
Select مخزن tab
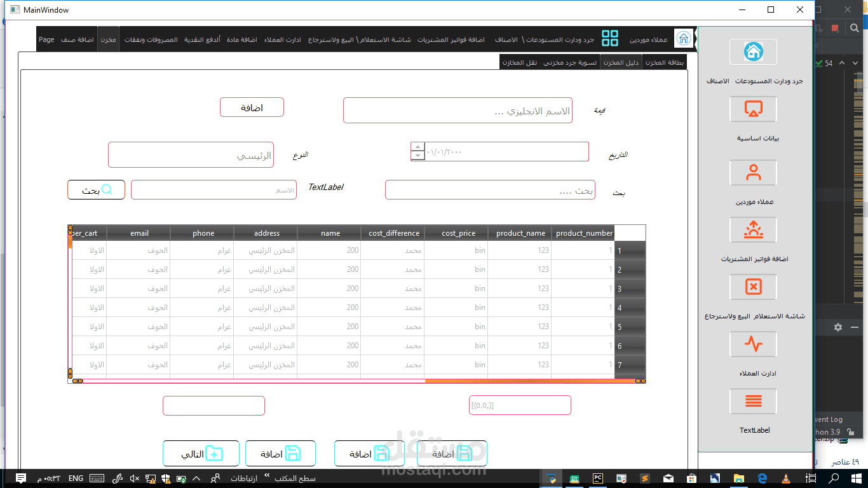pyautogui.click(x=108, y=39)
